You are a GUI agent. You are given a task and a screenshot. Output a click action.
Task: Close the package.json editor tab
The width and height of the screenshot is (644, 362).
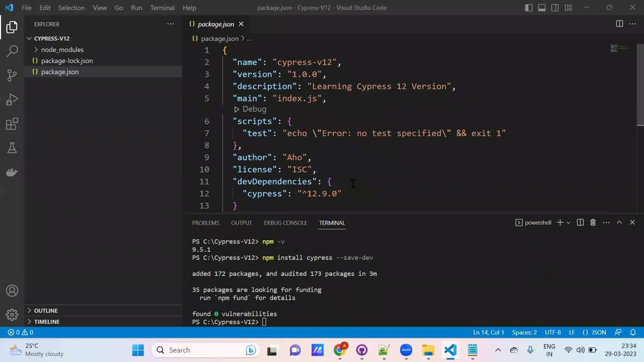241,24
